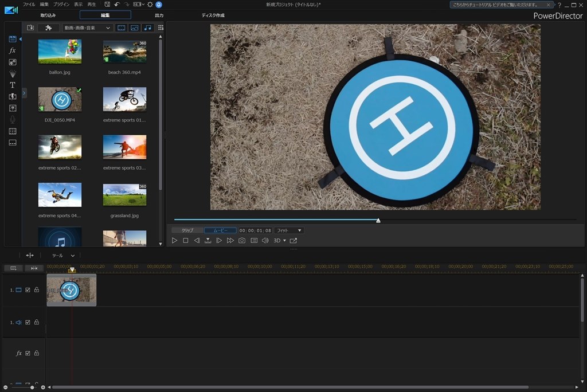
Task: Open the 再生 menu
Action: [92, 5]
